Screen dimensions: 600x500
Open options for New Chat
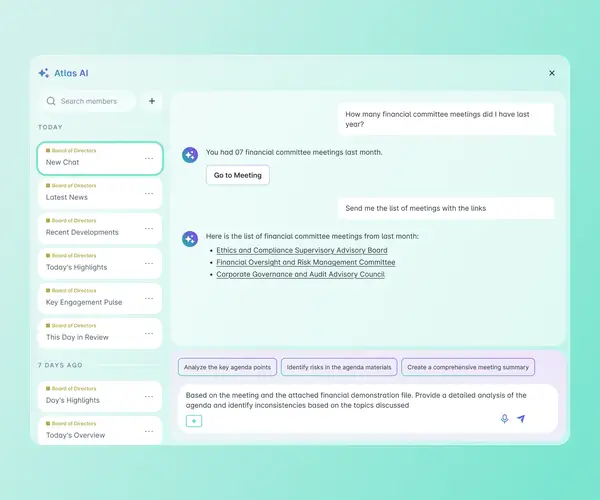click(149, 158)
